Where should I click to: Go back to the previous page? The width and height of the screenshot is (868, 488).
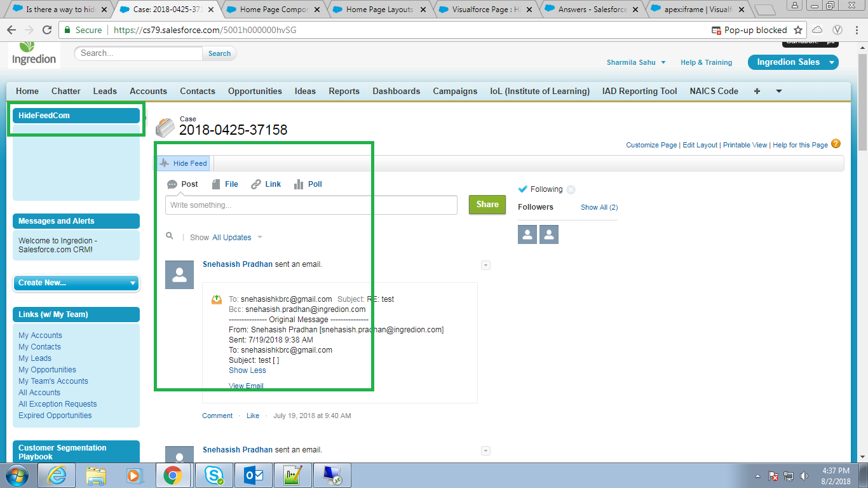pos(11,30)
